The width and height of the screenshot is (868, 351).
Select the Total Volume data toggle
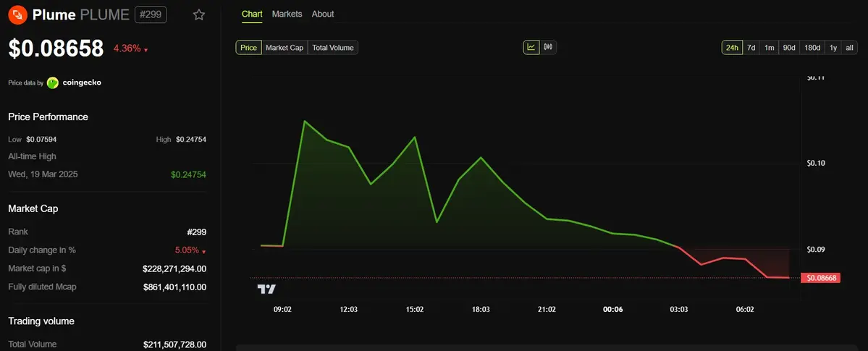click(x=333, y=48)
